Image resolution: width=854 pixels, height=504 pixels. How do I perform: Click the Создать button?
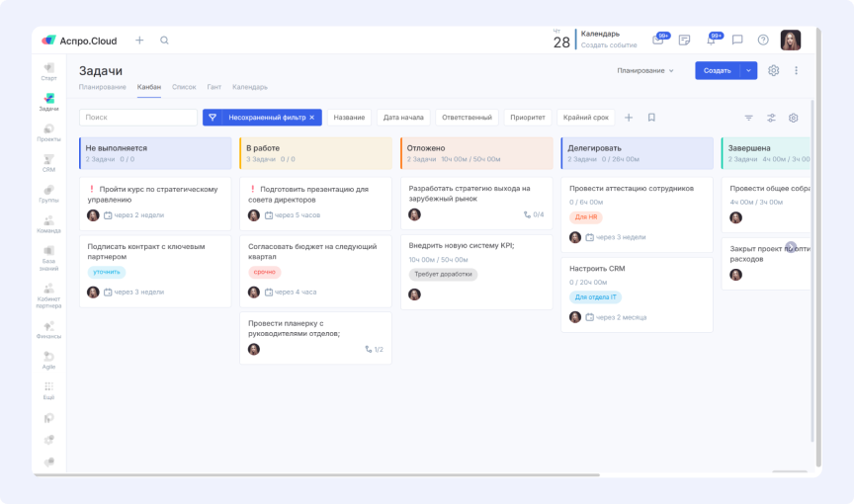click(x=717, y=70)
